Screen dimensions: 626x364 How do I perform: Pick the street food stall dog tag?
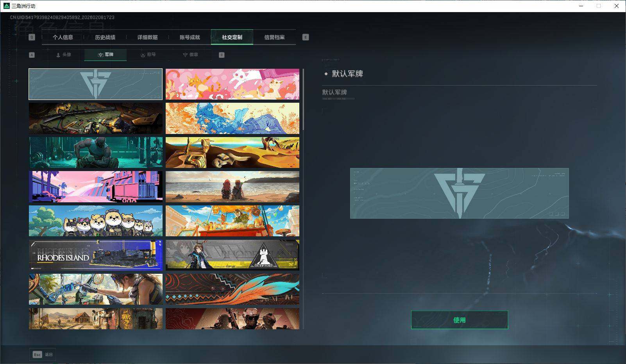click(x=233, y=221)
